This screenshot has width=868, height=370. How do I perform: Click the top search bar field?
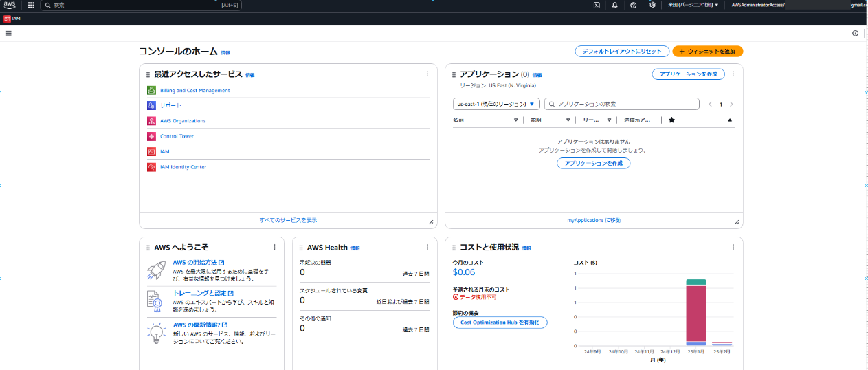click(x=142, y=5)
